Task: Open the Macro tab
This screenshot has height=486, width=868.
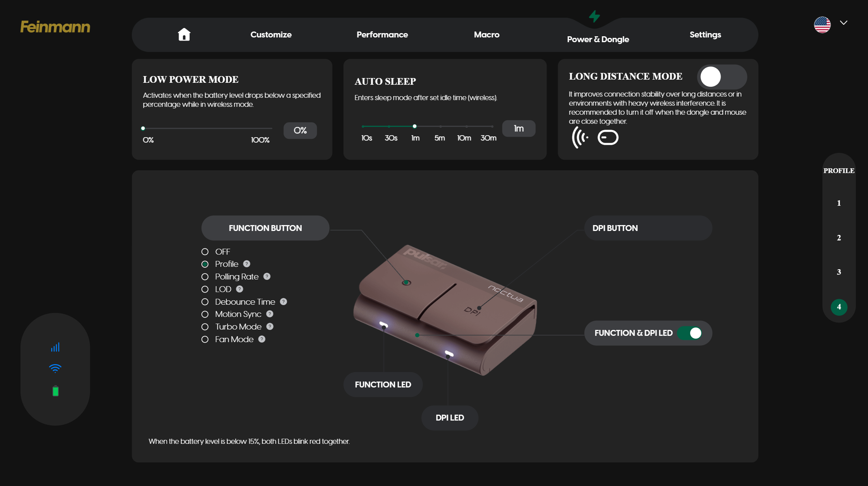Action: 487,35
